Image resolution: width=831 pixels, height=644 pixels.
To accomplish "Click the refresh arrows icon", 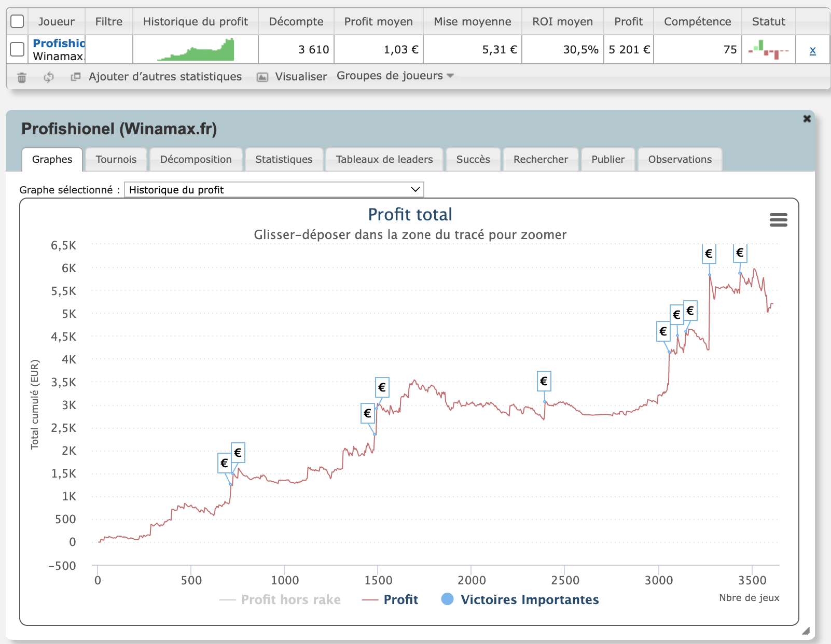I will 49,77.
